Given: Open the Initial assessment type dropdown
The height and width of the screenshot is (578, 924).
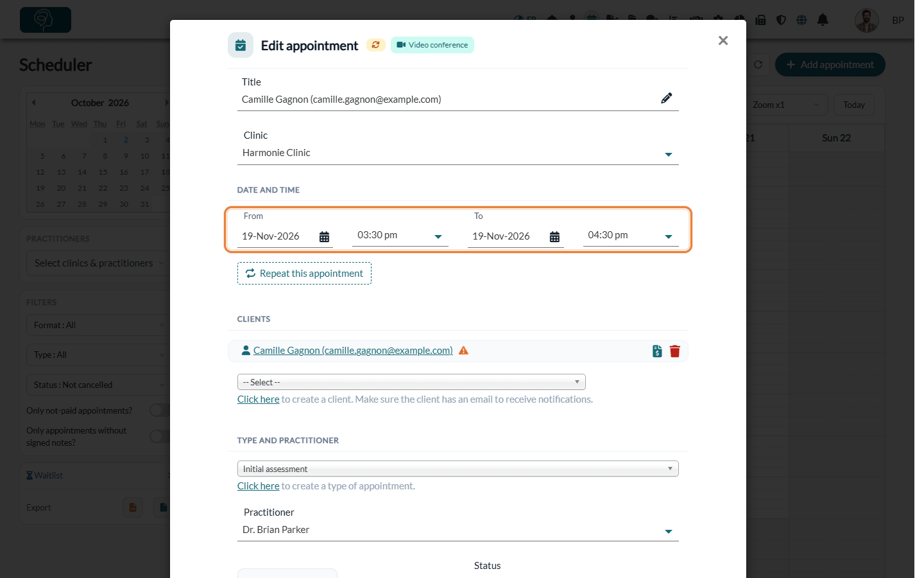Looking at the screenshot, I should [458, 469].
